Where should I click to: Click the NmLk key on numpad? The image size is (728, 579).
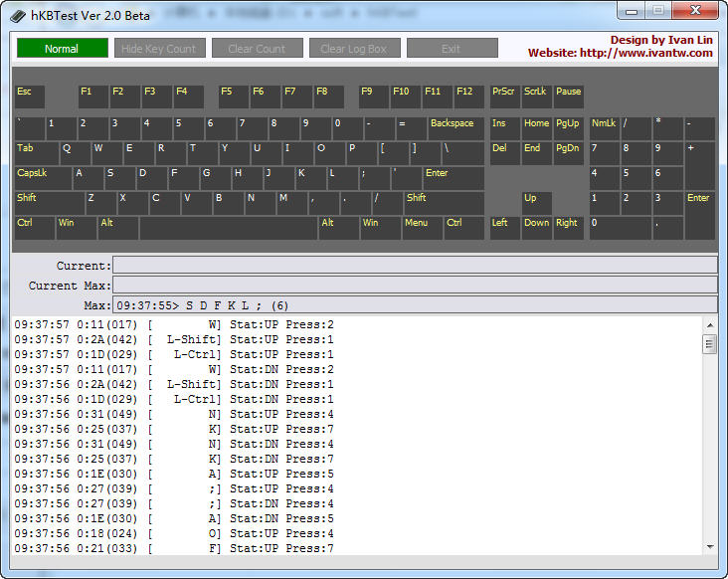(x=603, y=128)
